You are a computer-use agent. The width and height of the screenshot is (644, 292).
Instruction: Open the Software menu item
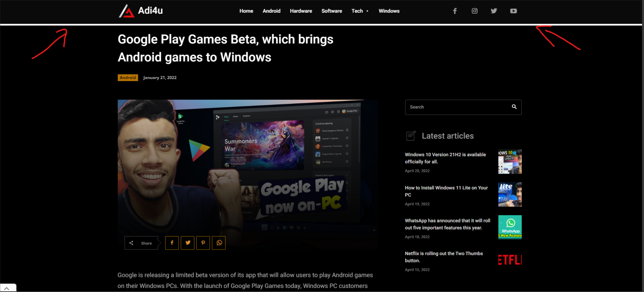(x=332, y=11)
